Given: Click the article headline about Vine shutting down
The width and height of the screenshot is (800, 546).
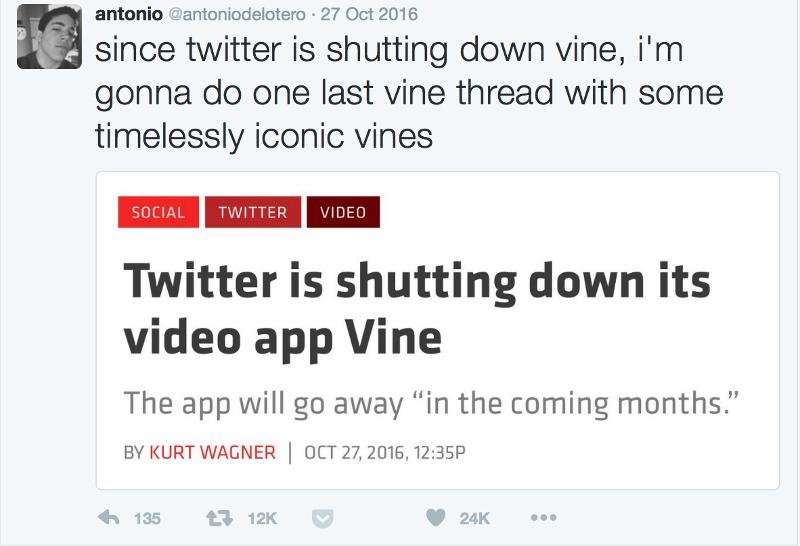Looking at the screenshot, I should [x=417, y=309].
